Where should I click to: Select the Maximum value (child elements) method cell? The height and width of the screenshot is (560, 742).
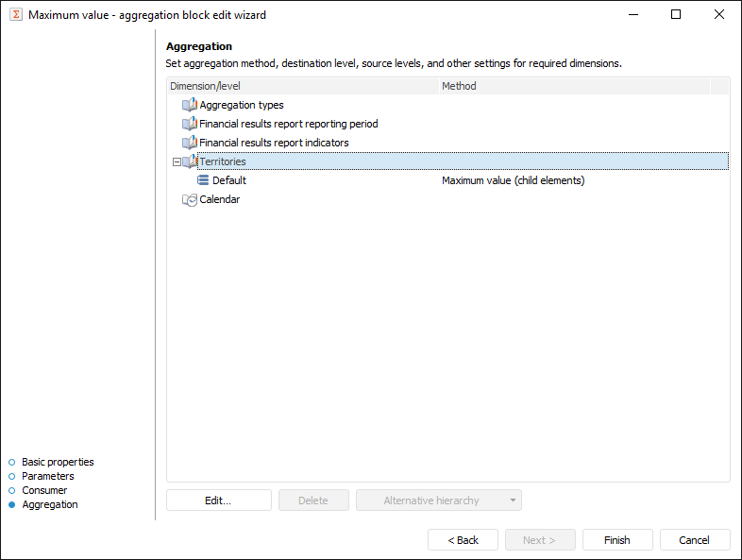[x=513, y=180]
